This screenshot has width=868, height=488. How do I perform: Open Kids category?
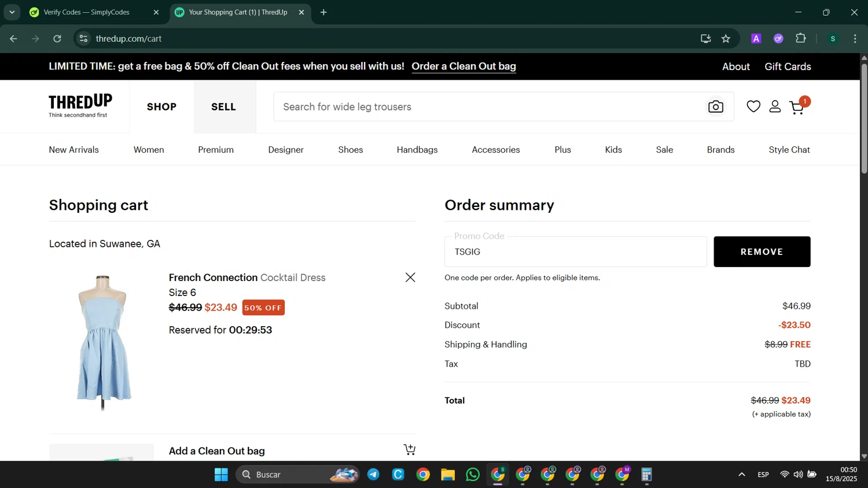tap(613, 150)
